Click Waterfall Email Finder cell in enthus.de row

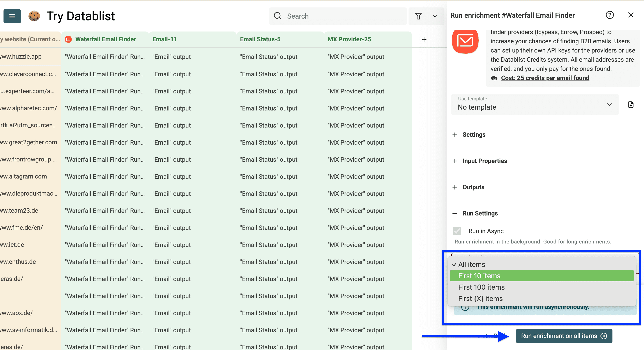tap(105, 262)
